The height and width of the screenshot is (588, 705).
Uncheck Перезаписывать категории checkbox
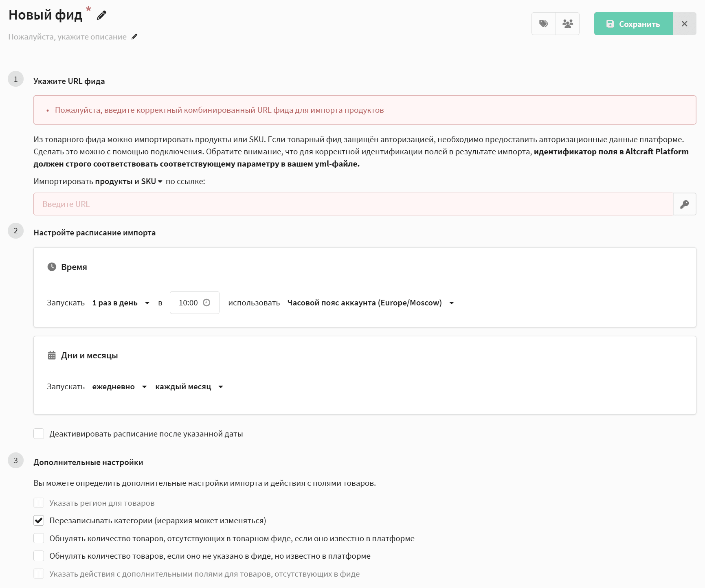coord(39,520)
